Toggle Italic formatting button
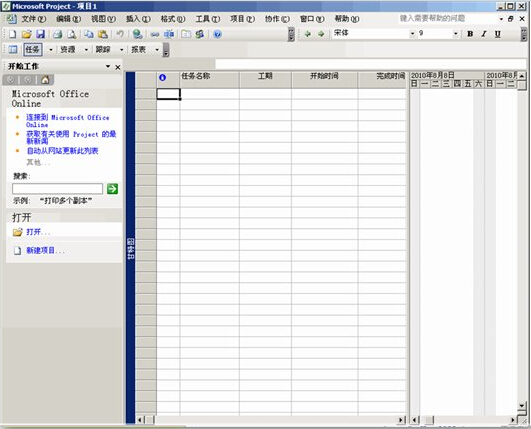This screenshot has height=429, width=531. point(484,34)
